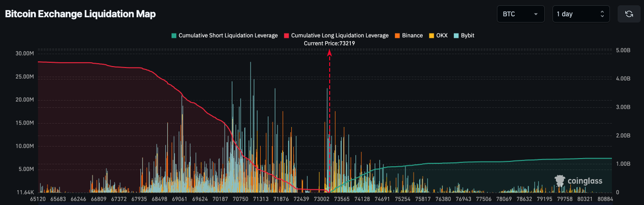
Task: Click the green Cumulative Short legend swatch
Action: pyautogui.click(x=174, y=35)
